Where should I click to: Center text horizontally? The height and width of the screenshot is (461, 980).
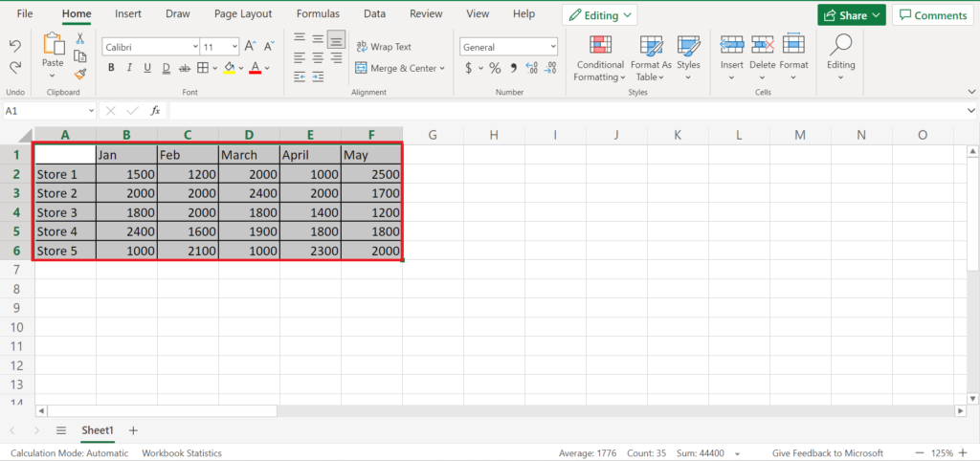(x=318, y=57)
